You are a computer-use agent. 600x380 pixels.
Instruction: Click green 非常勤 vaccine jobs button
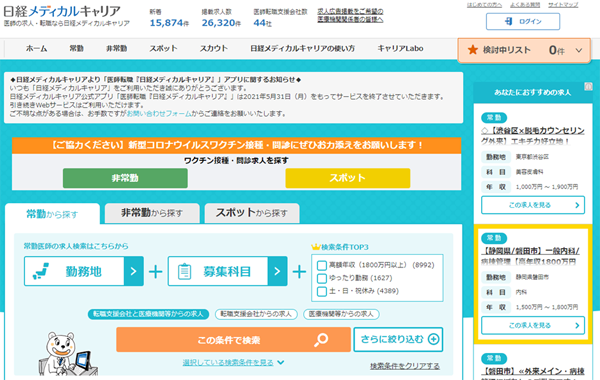(125, 178)
